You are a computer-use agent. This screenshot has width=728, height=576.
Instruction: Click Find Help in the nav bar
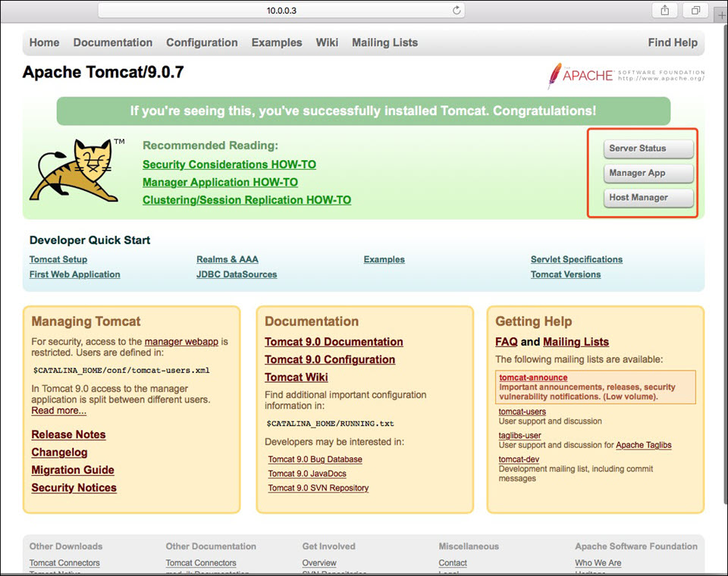673,42
